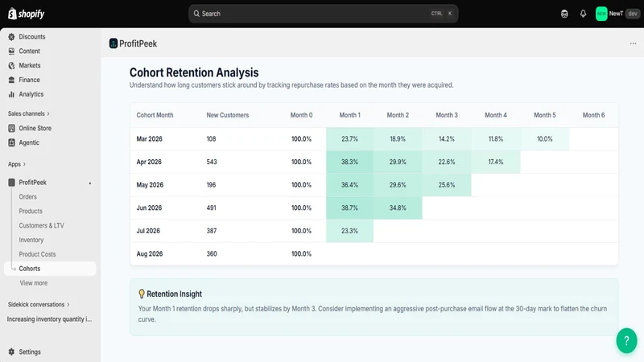Image resolution: width=644 pixels, height=362 pixels.
Task: Open Inventory under ProfitPeek
Action: [x=31, y=240]
